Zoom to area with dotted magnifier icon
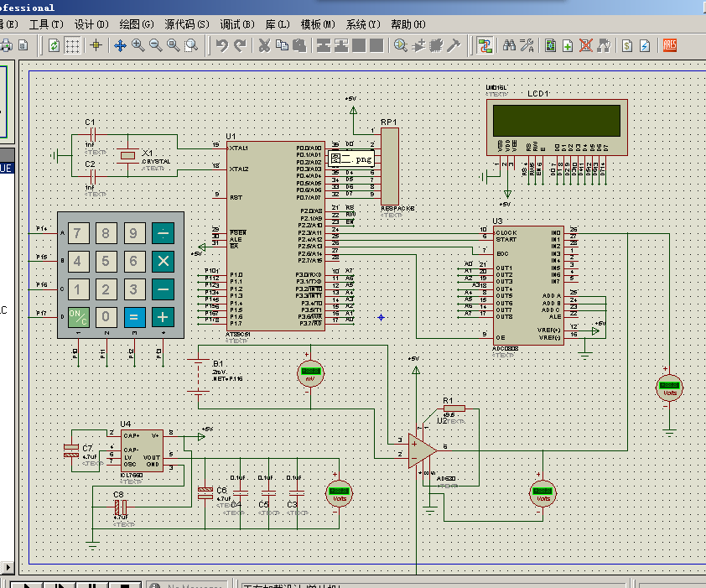The image size is (706, 588). (191, 45)
